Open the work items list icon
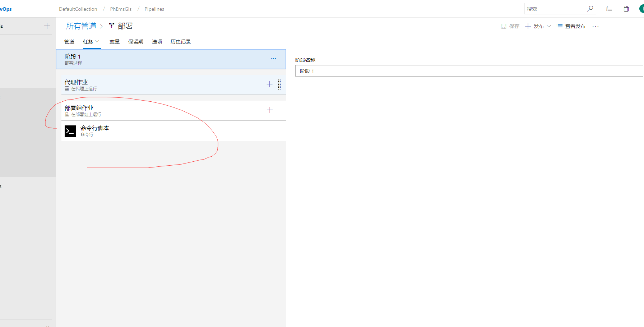Screen dimensions: 644x327 pos(609,9)
